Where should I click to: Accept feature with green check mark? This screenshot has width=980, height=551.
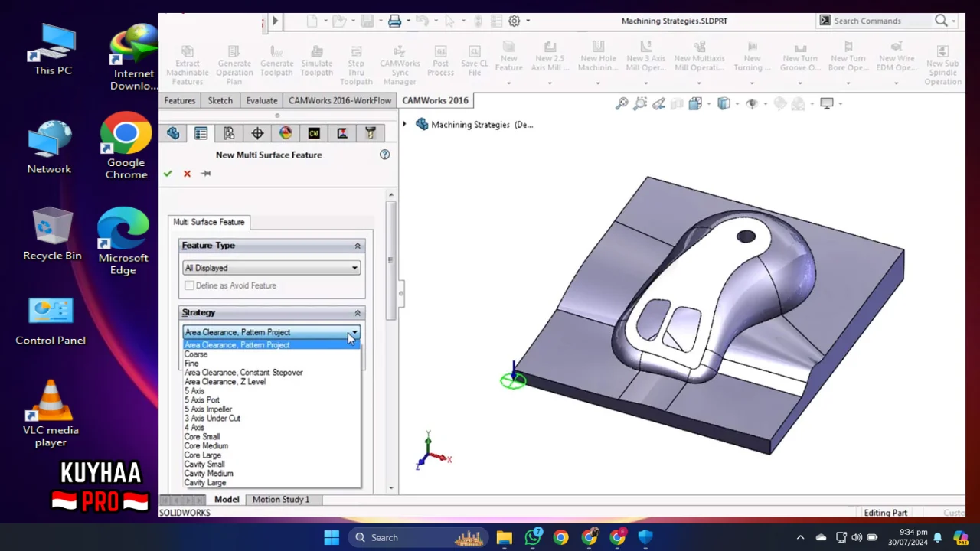168,174
